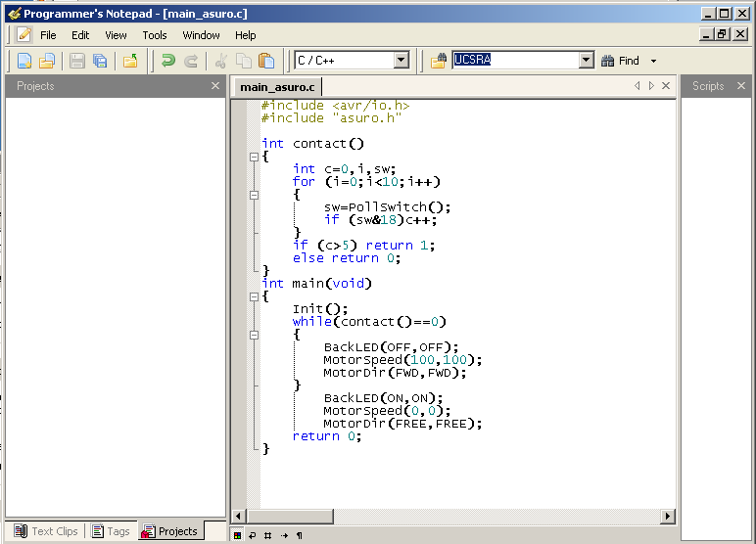This screenshot has width=756, height=544.
Task: Click on the 'BackLED(ON,ON);' line
Action: tap(383, 398)
